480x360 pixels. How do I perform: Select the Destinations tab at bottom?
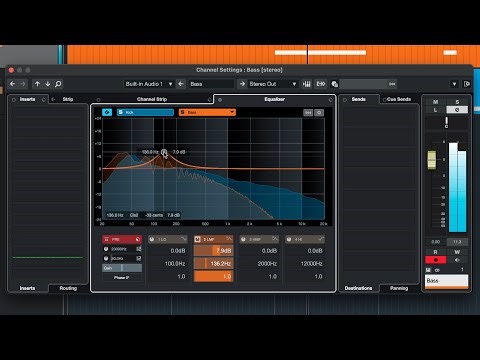(x=358, y=288)
